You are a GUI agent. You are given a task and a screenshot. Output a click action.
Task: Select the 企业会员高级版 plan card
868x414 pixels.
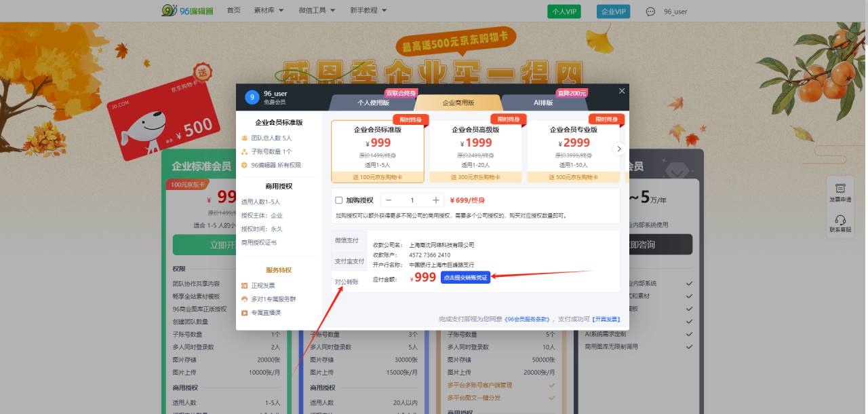coord(475,151)
